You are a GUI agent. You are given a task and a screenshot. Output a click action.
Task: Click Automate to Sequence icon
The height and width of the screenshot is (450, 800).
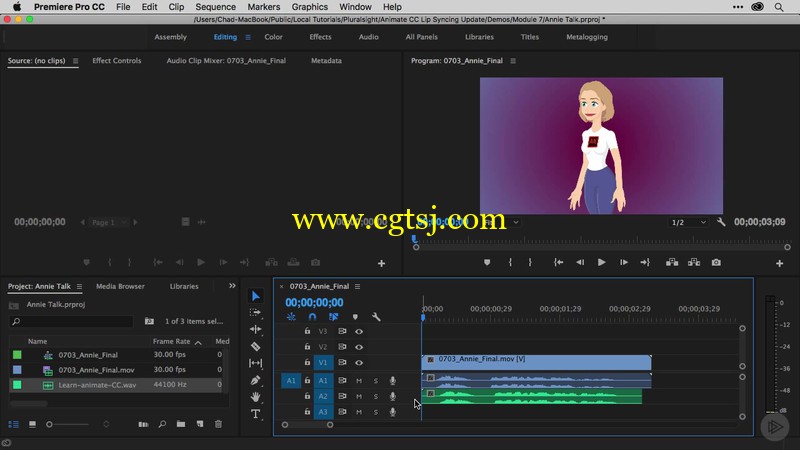click(x=143, y=424)
